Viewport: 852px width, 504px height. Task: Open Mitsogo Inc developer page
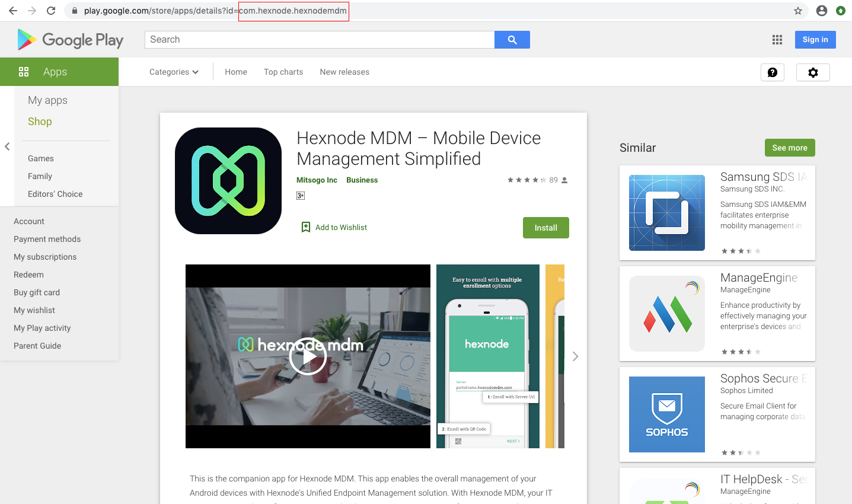coord(317,180)
